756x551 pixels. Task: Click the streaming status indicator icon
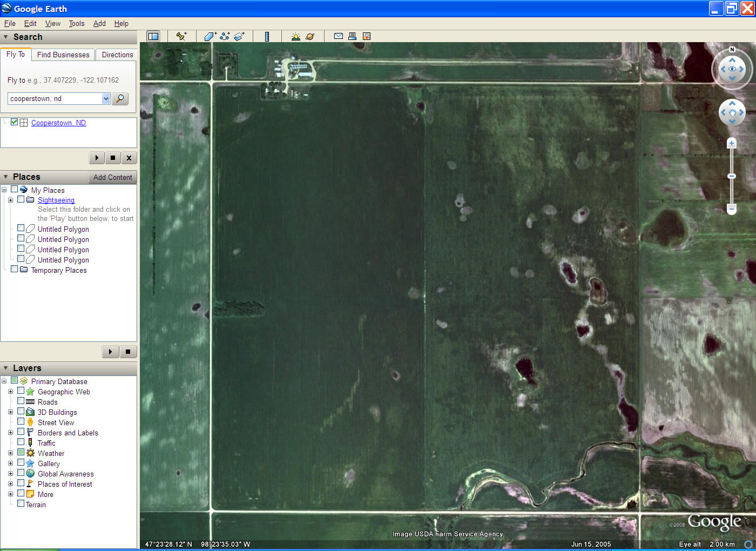pyautogui.click(x=748, y=545)
